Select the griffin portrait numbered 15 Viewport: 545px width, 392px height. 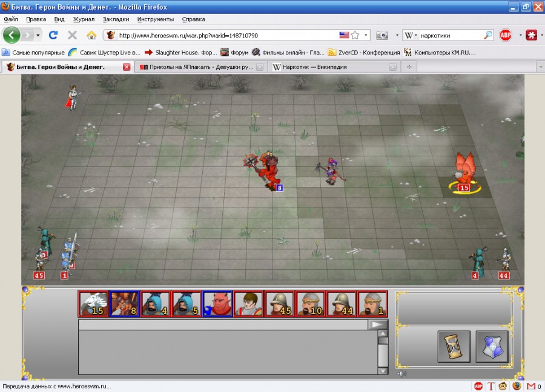click(93, 304)
